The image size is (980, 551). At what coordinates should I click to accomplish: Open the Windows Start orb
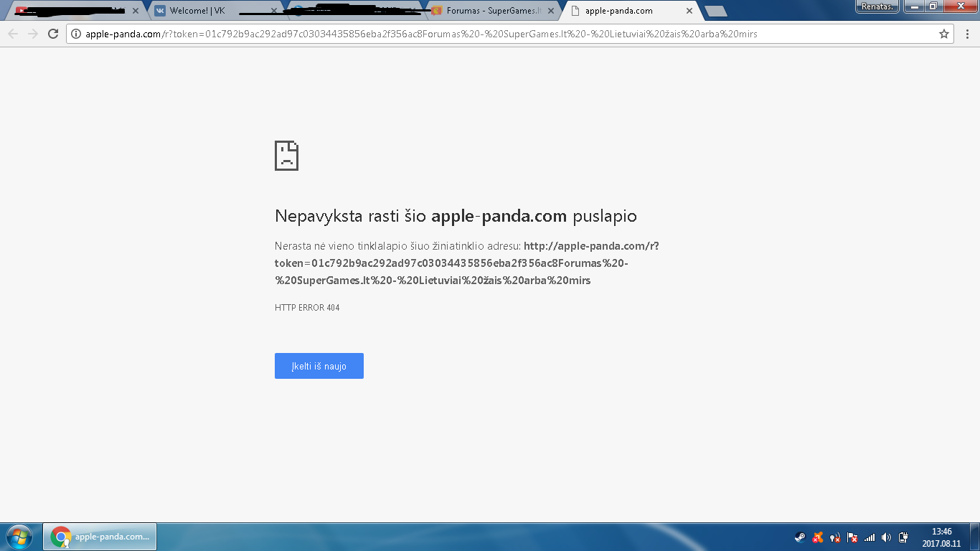tap(19, 537)
